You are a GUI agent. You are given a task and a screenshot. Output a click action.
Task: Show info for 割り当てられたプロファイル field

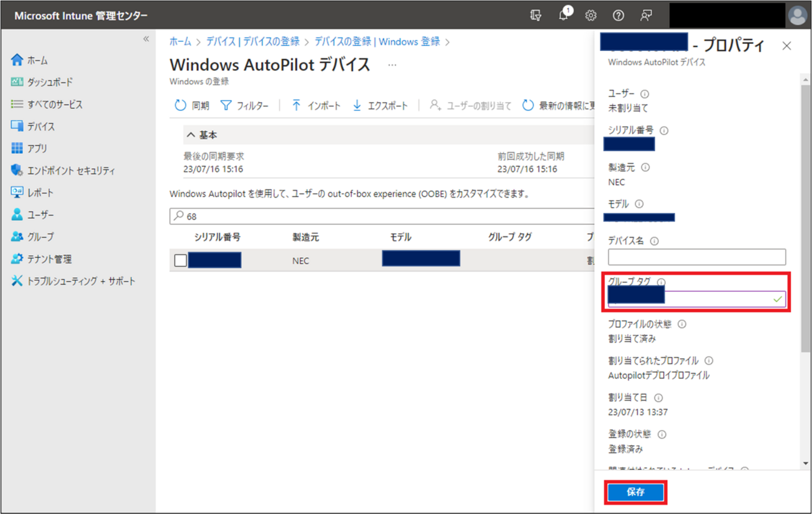(708, 361)
